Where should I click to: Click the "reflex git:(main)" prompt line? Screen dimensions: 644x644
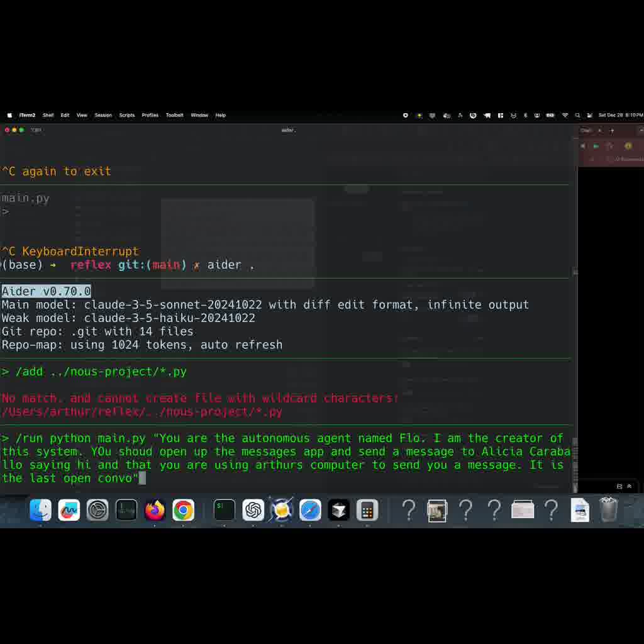(x=128, y=265)
